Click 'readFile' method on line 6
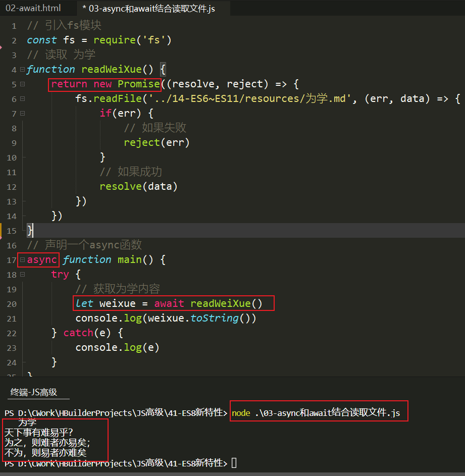Image resolution: width=465 pixels, height=476 pixels. click(118, 98)
